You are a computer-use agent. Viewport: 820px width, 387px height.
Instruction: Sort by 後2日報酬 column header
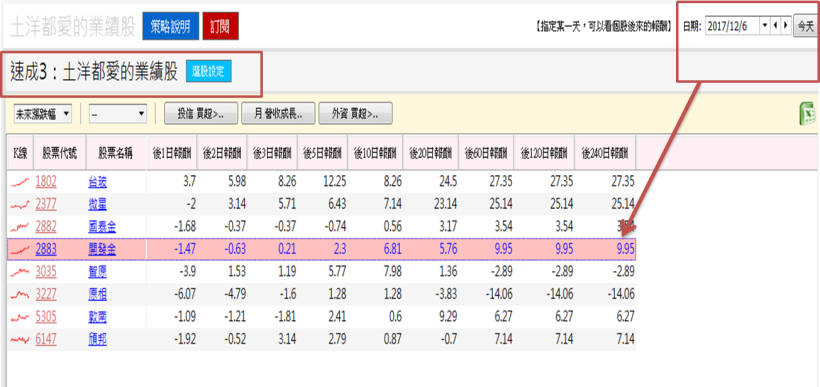[x=222, y=153]
